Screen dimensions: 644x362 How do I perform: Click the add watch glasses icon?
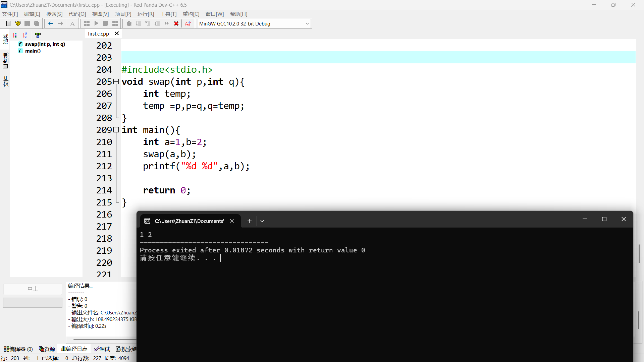(188, 23)
